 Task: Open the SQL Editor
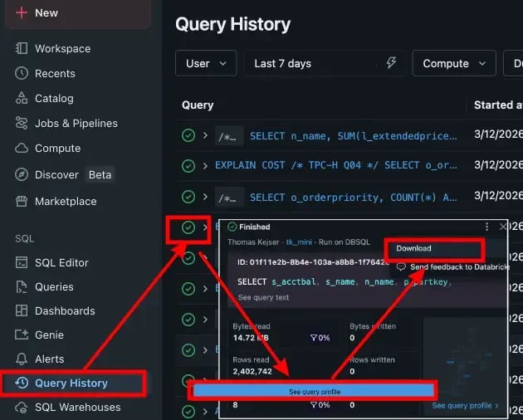click(61, 263)
